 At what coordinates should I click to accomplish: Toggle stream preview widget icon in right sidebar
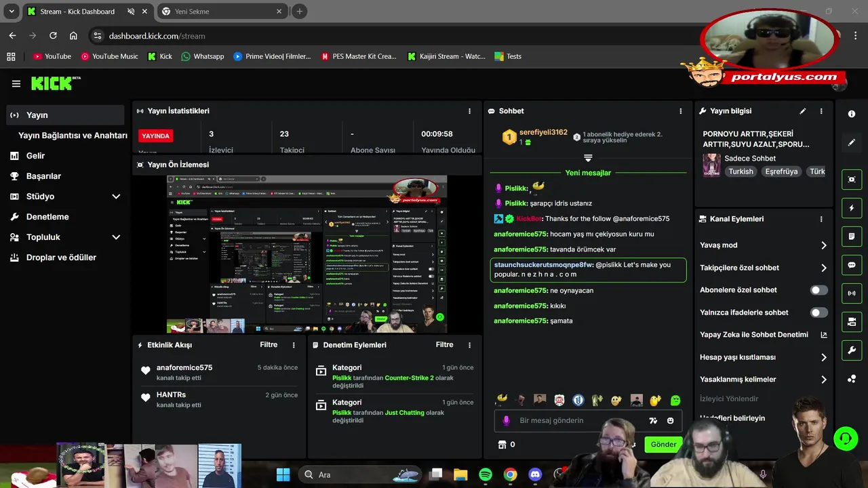(852, 179)
